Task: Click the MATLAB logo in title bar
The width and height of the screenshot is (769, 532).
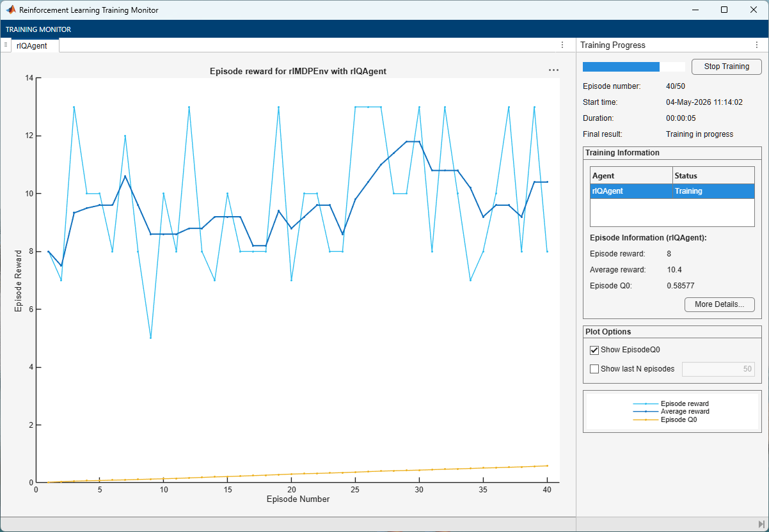Action: coord(11,10)
